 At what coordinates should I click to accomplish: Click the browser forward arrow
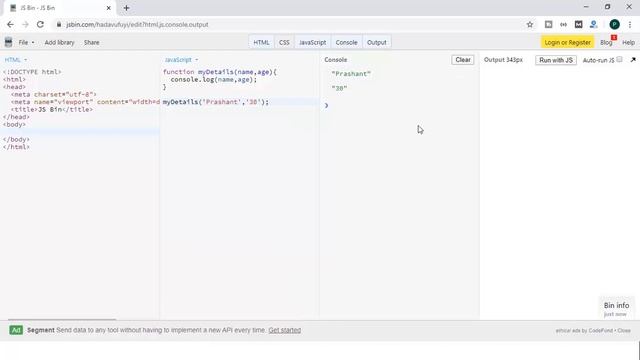[x=25, y=24]
